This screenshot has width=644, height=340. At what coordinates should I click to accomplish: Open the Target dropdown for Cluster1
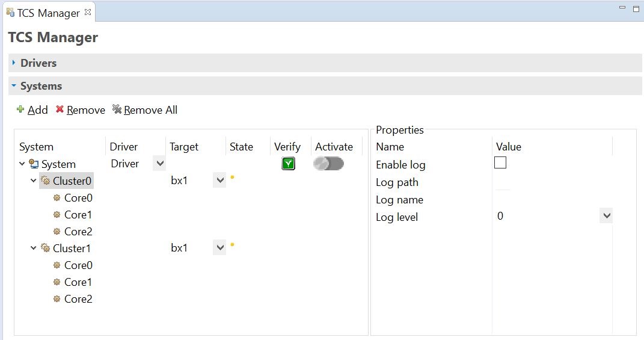219,248
